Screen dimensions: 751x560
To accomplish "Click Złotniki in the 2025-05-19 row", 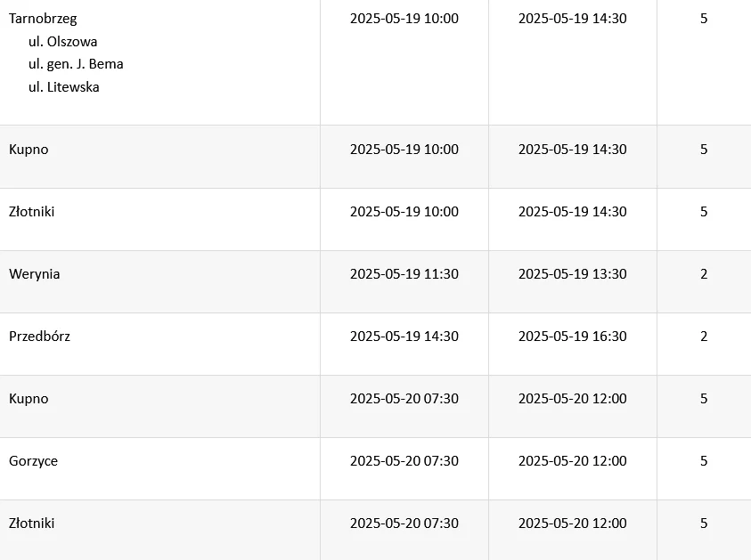I will [31, 212].
